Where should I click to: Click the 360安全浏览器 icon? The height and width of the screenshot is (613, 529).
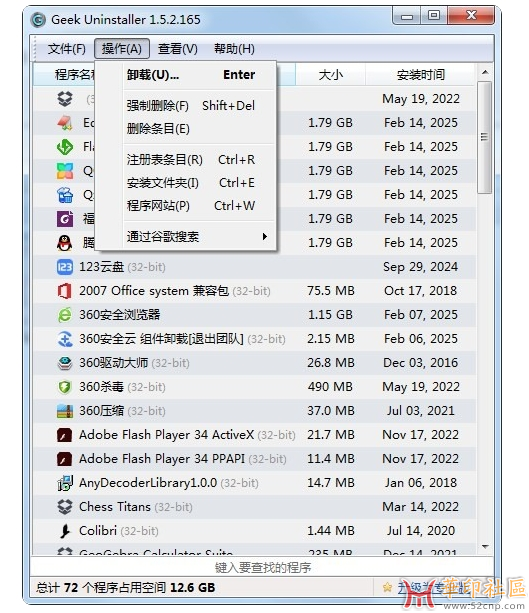[x=65, y=315]
